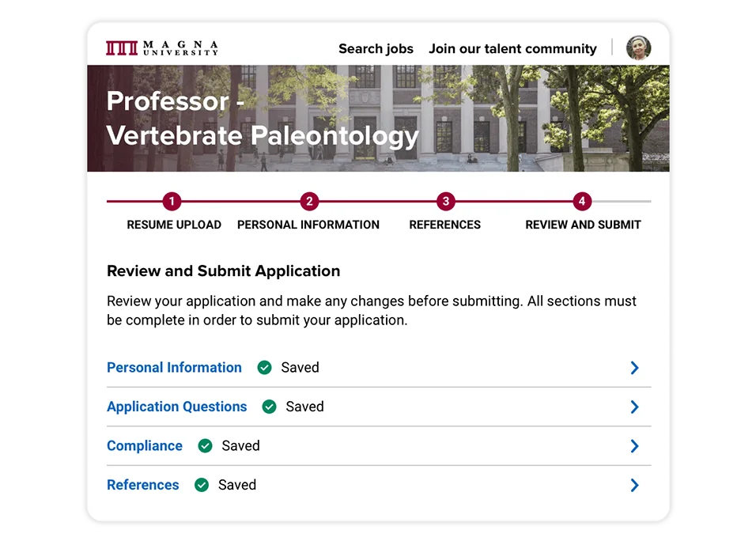Open the Personal Information link
Viewport: 756px width, 545px height.
click(x=174, y=367)
